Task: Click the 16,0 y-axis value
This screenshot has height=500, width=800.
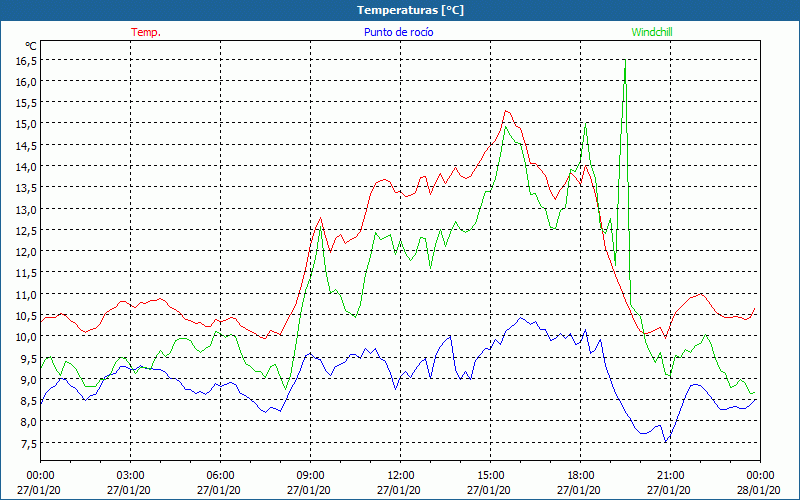Action: coord(27,82)
